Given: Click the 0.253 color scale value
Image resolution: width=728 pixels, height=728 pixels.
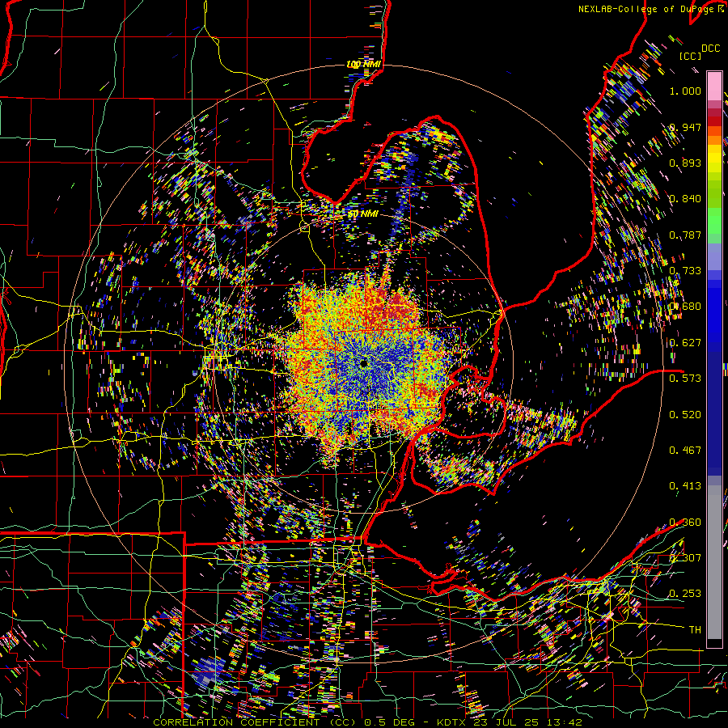Looking at the screenshot, I should coord(685,594).
